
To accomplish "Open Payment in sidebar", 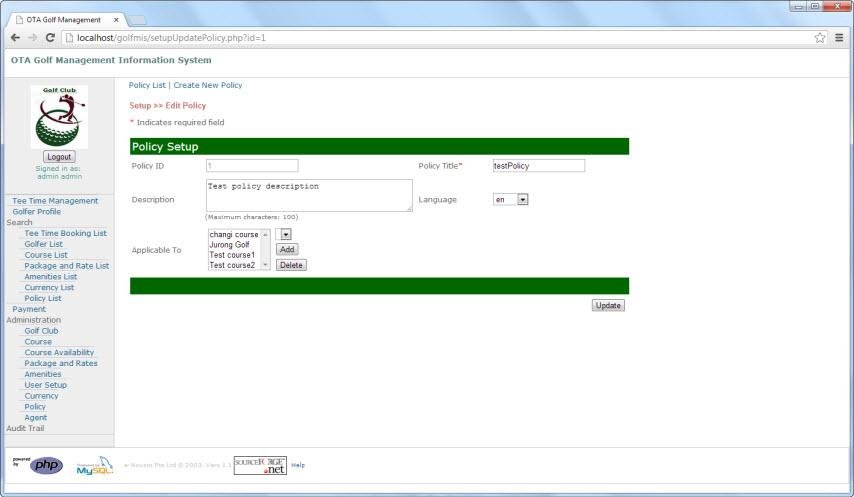I will (29, 309).
